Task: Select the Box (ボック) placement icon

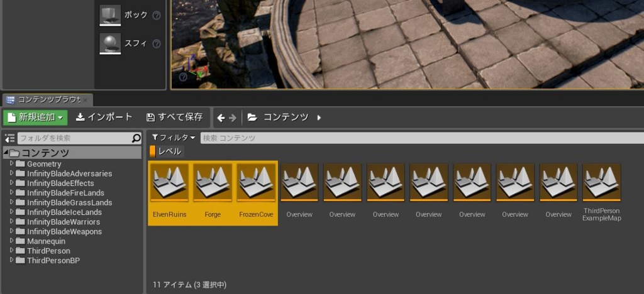Action: pyautogui.click(x=110, y=16)
